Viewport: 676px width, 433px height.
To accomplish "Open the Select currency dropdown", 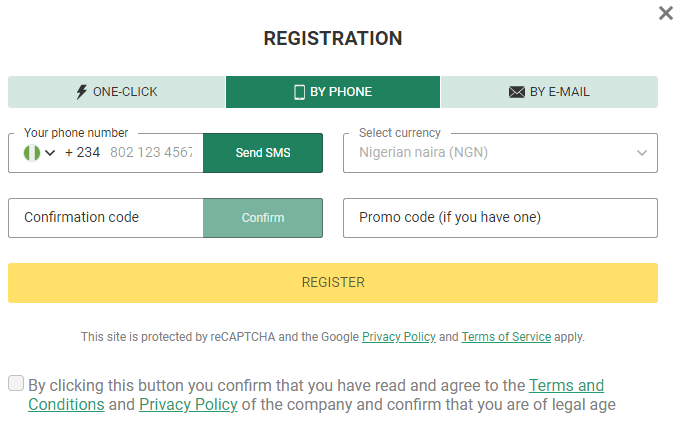I will (500, 153).
